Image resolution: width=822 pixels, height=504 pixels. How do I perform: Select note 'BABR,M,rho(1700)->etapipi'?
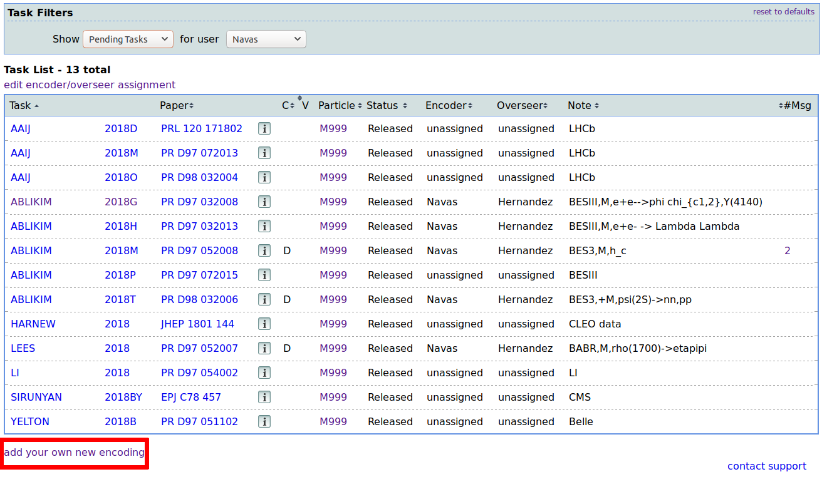tap(638, 348)
